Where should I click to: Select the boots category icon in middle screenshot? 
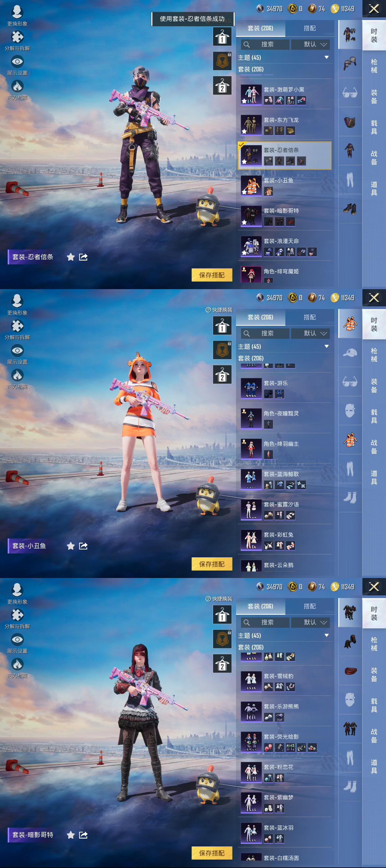[x=350, y=498]
